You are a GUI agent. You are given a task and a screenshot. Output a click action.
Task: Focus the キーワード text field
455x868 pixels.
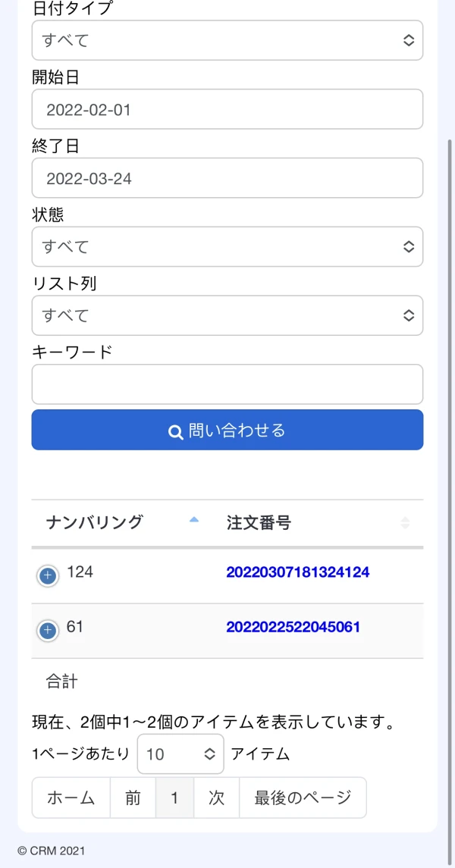tap(227, 384)
